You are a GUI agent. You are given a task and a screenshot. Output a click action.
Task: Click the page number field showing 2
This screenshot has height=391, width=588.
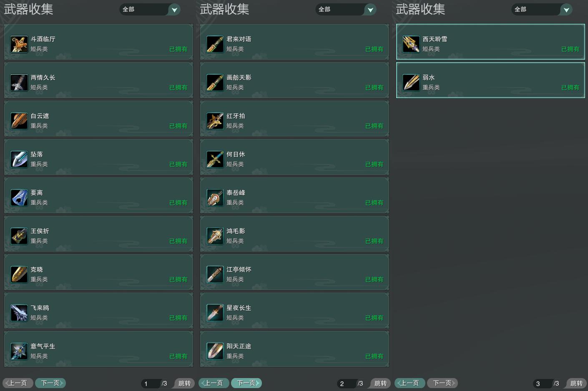tap(347, 383)
